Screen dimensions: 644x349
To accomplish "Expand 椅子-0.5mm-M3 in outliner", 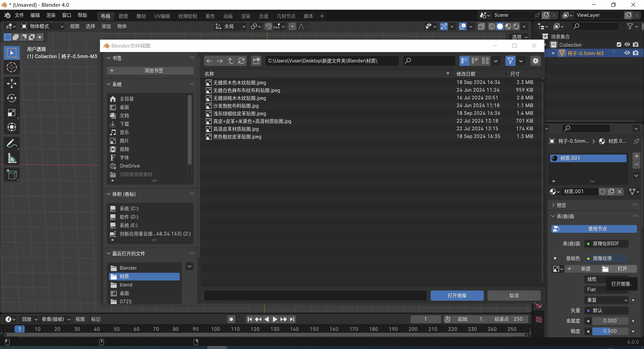I will point(554,53).
